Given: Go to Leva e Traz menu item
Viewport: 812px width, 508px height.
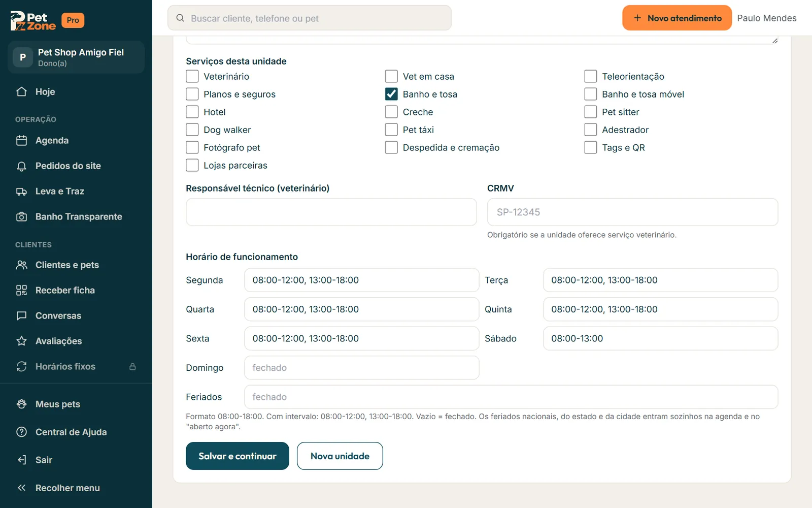Looking at the screenshot, I should coord(76,192).
